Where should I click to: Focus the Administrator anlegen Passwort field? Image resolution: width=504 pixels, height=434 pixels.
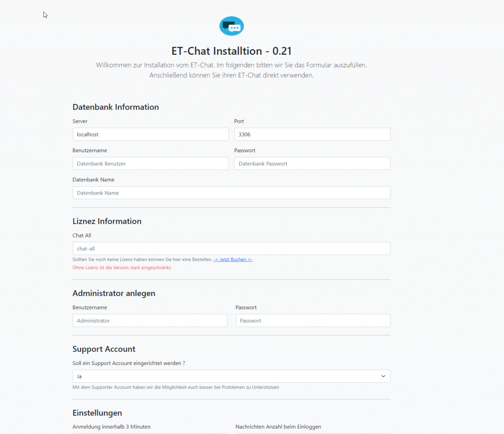click(313, 321)
